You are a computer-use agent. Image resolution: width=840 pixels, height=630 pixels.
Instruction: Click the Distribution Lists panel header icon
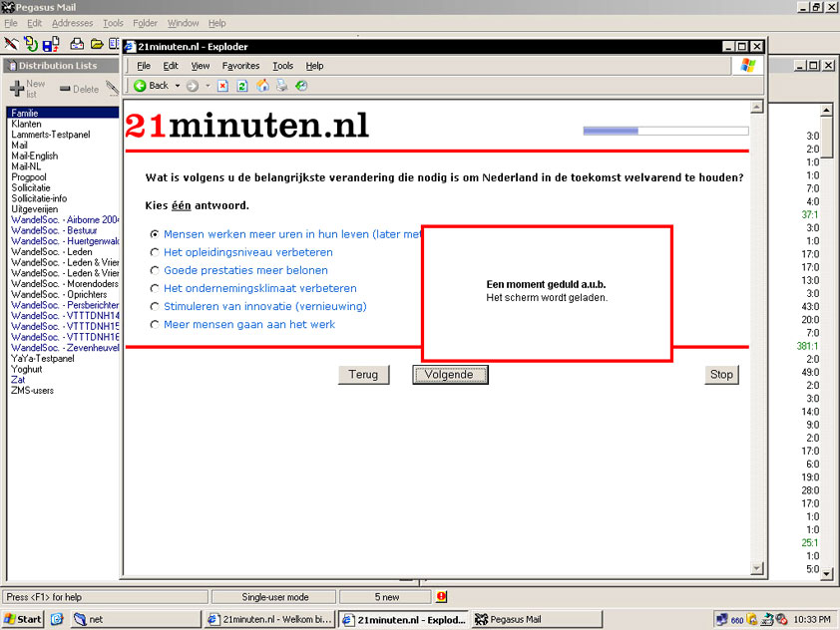pos(12,66)
